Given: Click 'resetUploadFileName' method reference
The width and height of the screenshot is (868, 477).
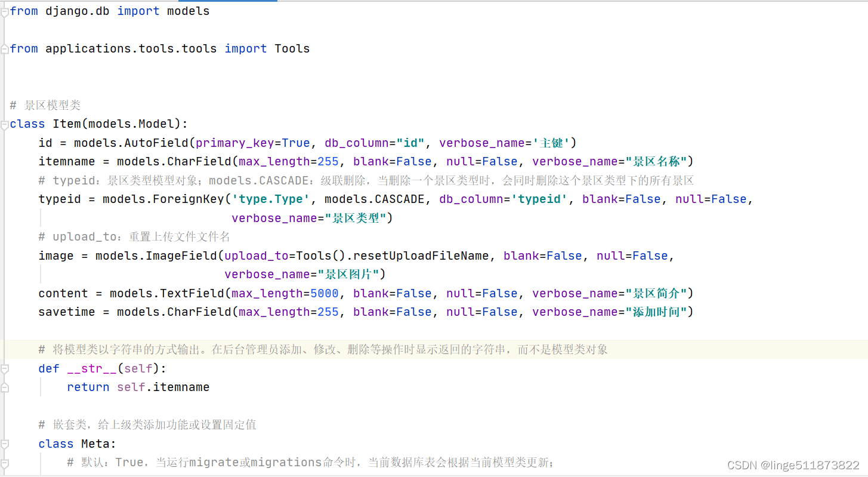Looking at the screenshot, I should [421, 256].
